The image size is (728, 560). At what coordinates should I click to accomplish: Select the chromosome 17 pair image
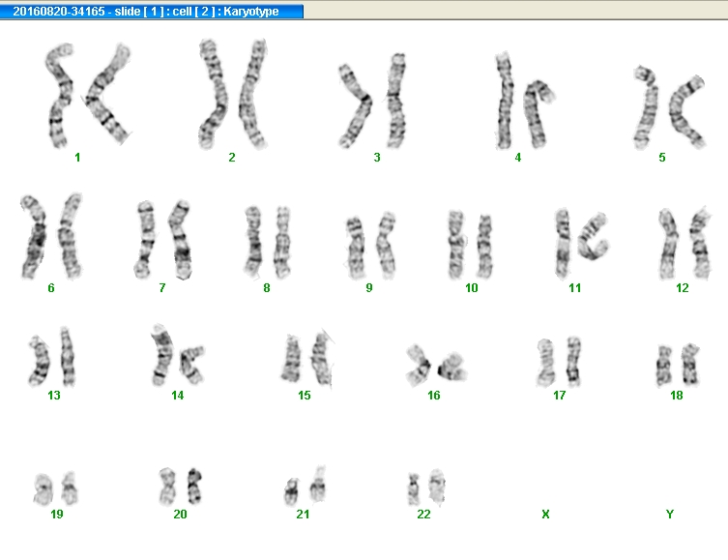(x=559, y=362)
